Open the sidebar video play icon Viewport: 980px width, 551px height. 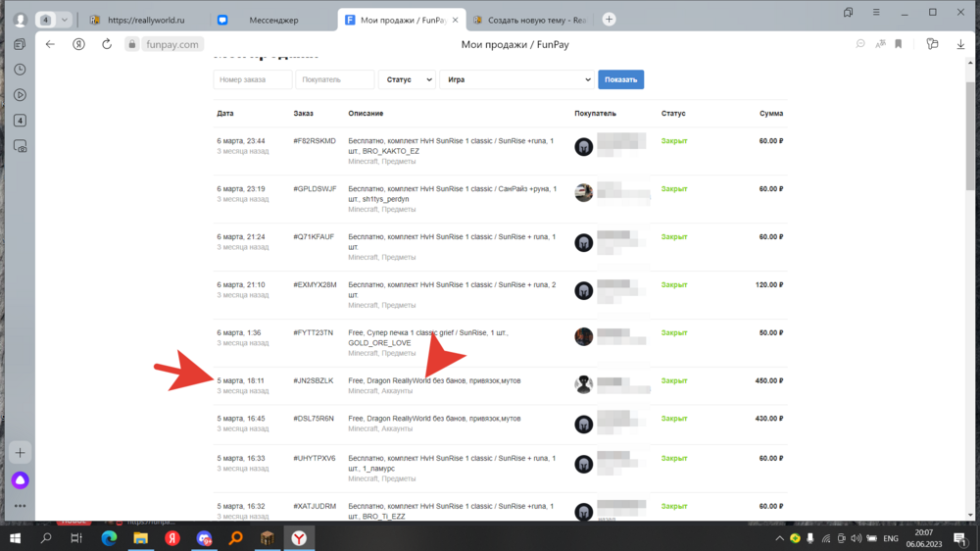(20, 95)
